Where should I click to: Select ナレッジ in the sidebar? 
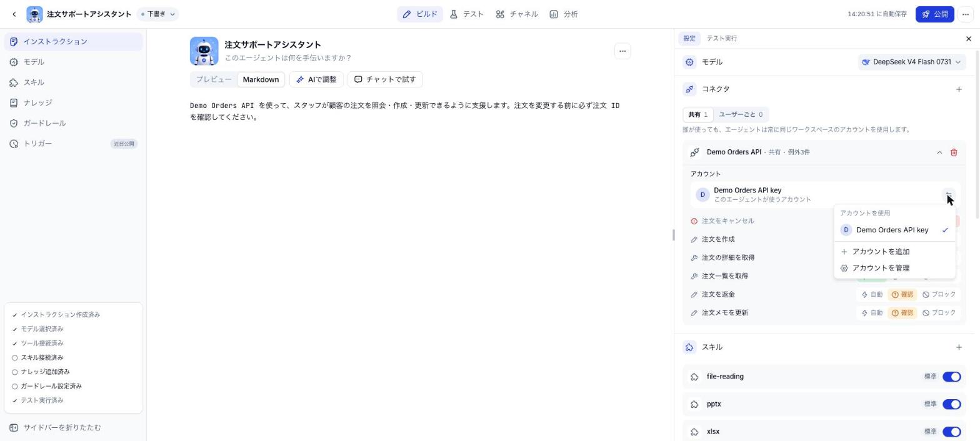[73, 102]
